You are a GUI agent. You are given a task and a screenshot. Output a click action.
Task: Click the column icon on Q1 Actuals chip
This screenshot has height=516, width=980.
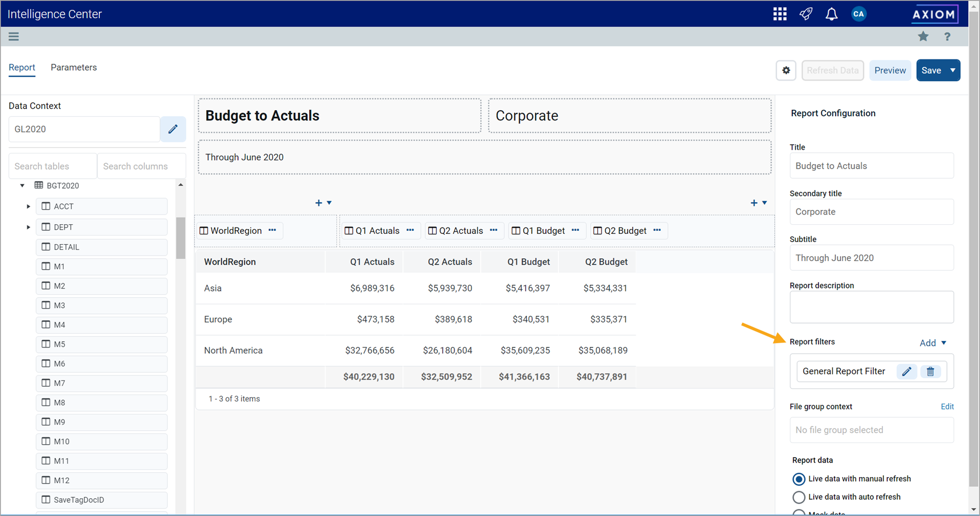tap(349, 231)
